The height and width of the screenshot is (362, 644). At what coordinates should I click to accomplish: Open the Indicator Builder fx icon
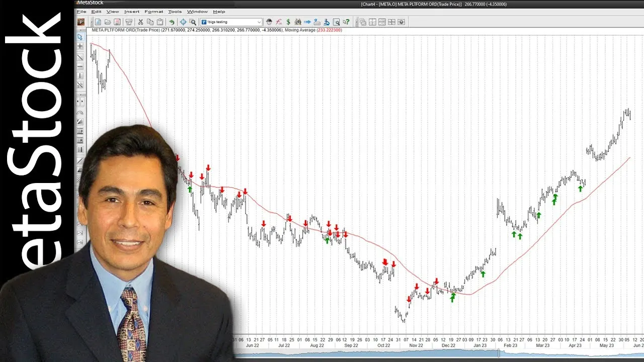pyautogui.click(x=279, y=22)
